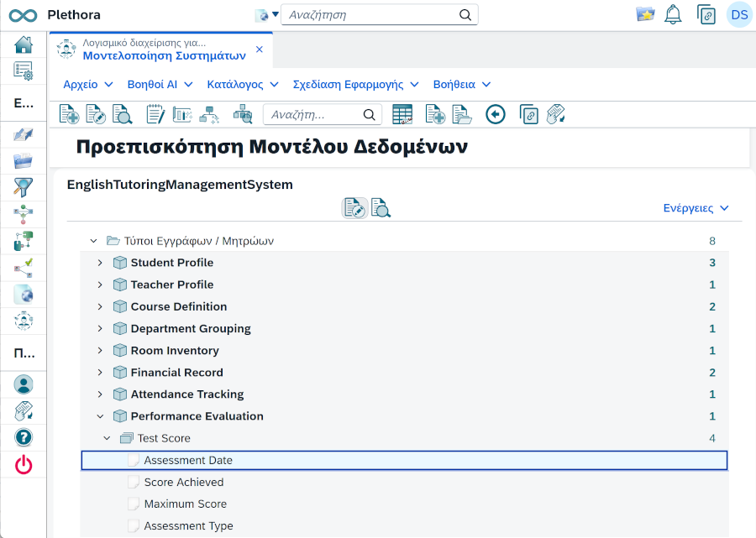Click the filter funnel sidebar icon
Viewport: 756px width, 538px height.
pos(24,187)
